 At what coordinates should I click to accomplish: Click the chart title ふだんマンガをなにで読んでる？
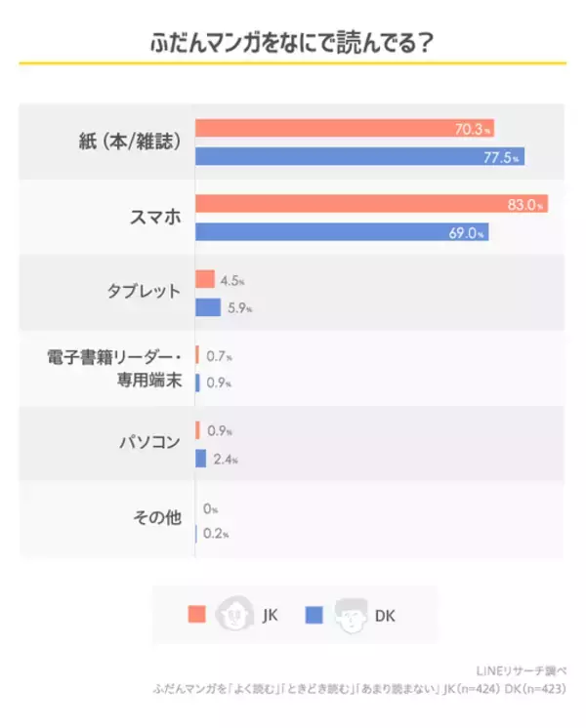(292, 44)
